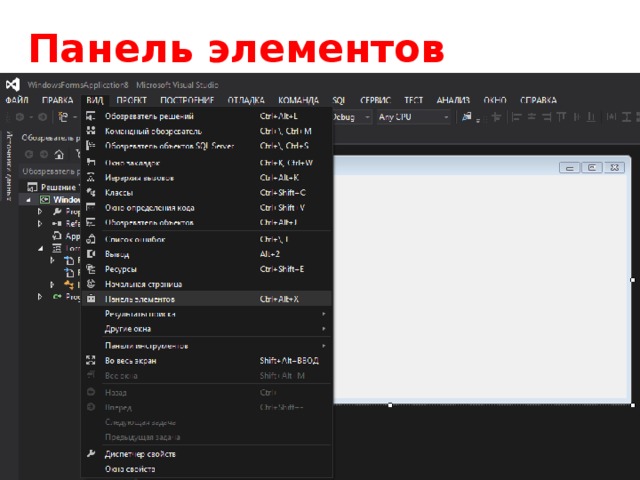
Task: Open the Классы view entry
Action: point(207,193)
